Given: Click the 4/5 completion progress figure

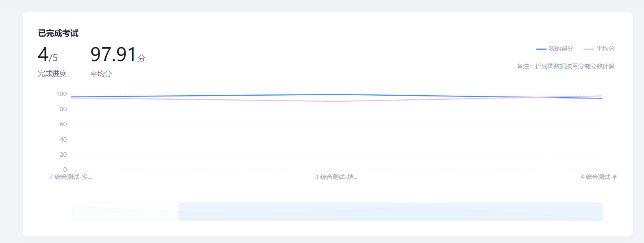Looking at the screenshot, I should (x=48, y=54).
